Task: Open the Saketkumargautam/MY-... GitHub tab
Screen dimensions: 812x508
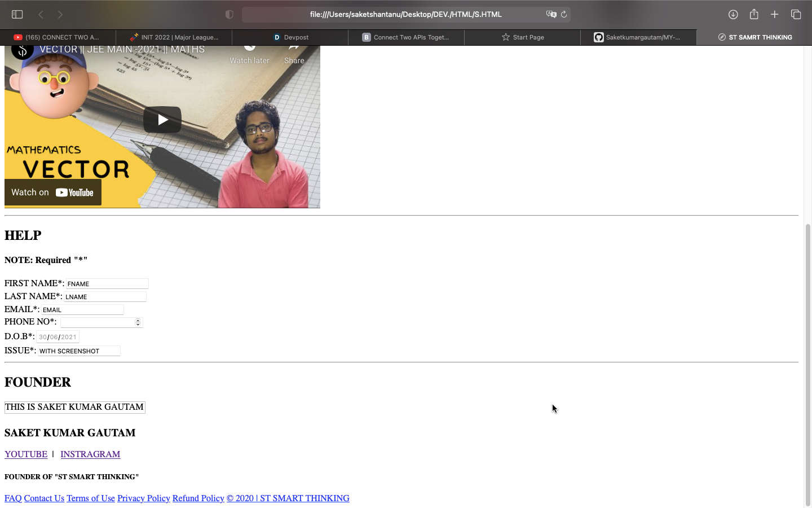Action: pyautogui.click(x=639, y=37)
